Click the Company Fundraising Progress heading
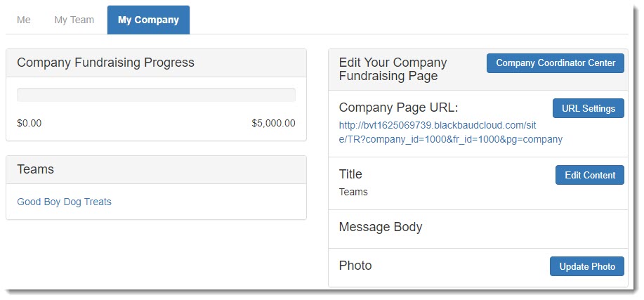644x300 pixels. coord(105,63)
